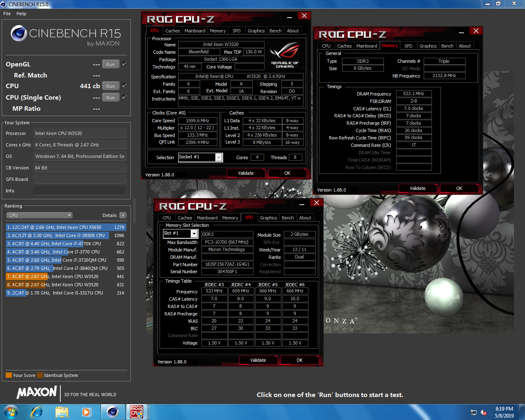Select ranking row Core i5-3317U CPU

click(66, 293)
